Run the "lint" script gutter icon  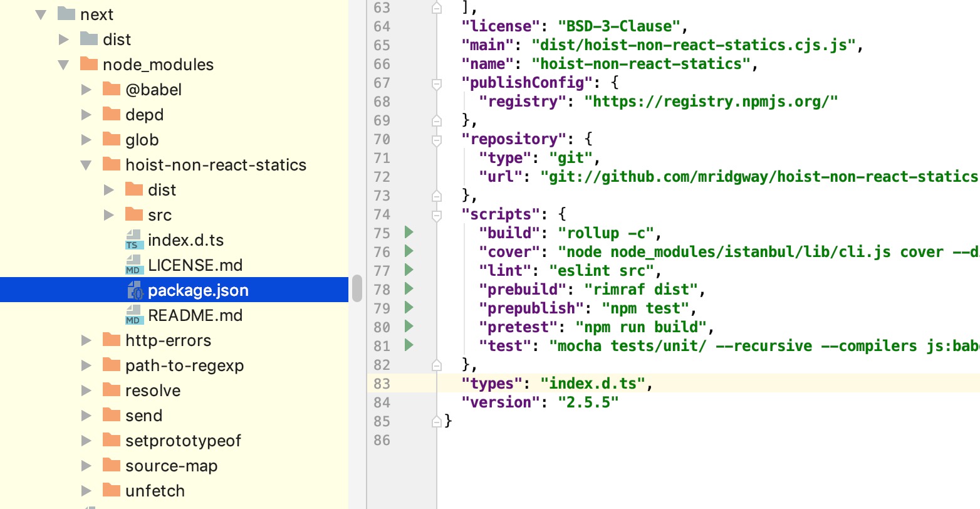408,271
